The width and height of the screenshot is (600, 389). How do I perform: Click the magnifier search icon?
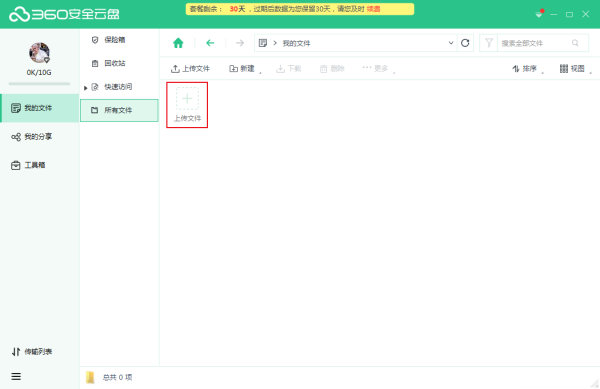point(575,43)
